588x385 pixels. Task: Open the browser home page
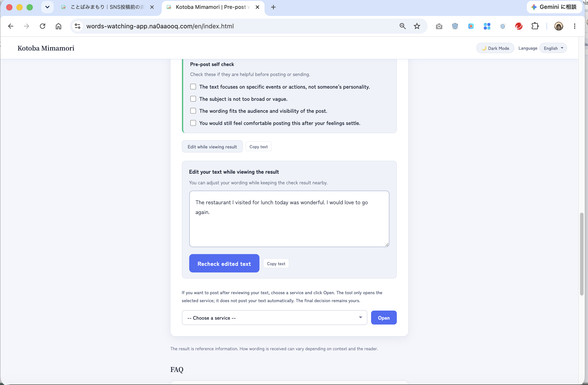[58, 26]
